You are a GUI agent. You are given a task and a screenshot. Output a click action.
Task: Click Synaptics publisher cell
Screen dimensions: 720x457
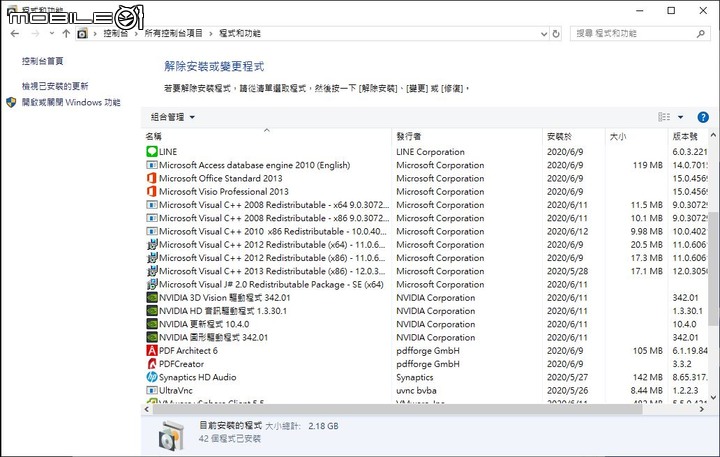(415, 377)
